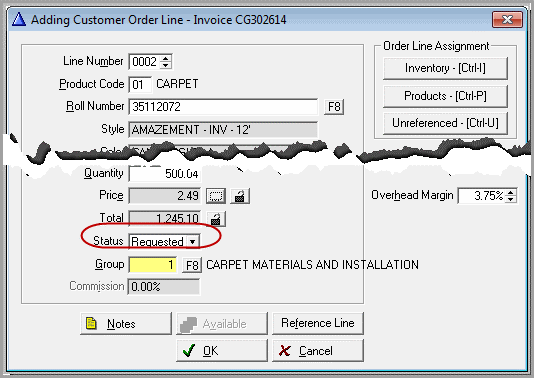Click the Status label

pos(108,241)
